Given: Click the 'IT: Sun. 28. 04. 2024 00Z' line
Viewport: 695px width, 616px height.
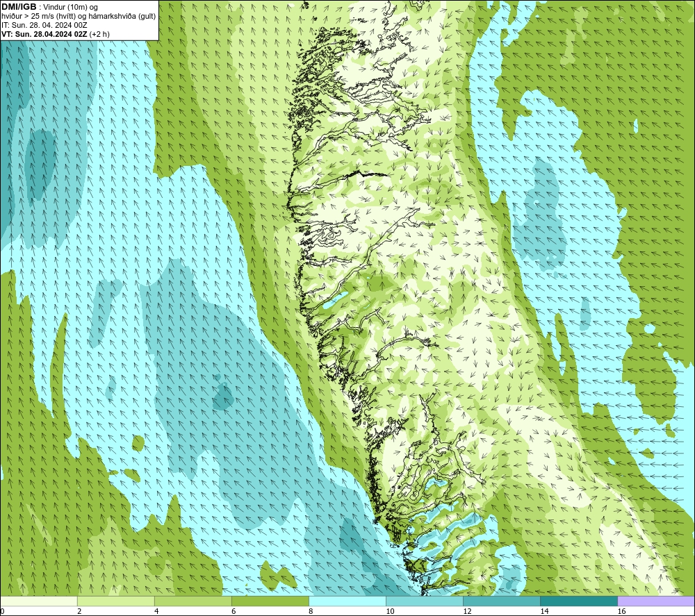Looking at the screenshot, I should [x=44, y=25].
